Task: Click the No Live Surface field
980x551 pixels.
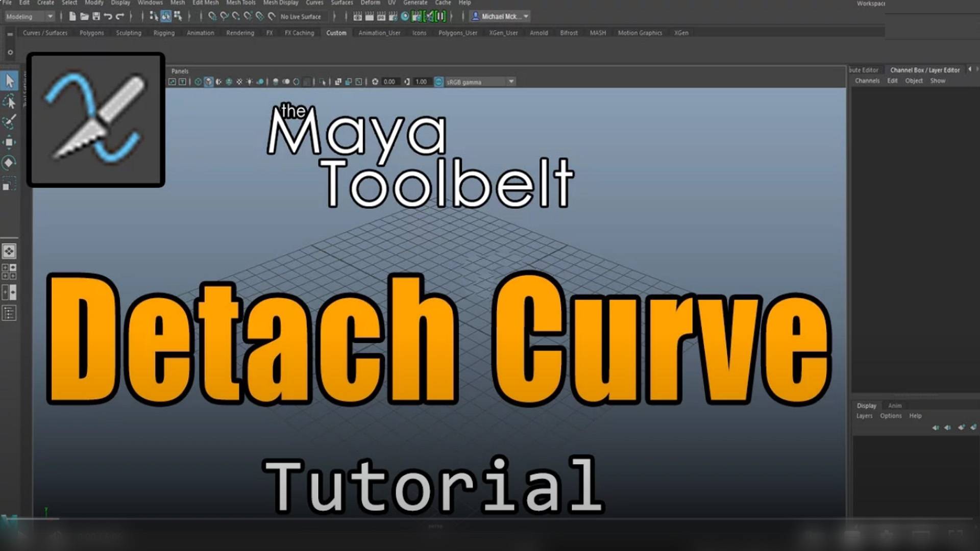Action: click(304, 16)
